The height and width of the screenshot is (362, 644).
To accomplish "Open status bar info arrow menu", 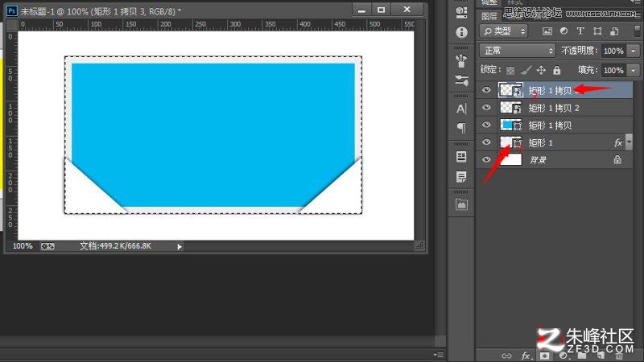I will [x=179, y=247].
